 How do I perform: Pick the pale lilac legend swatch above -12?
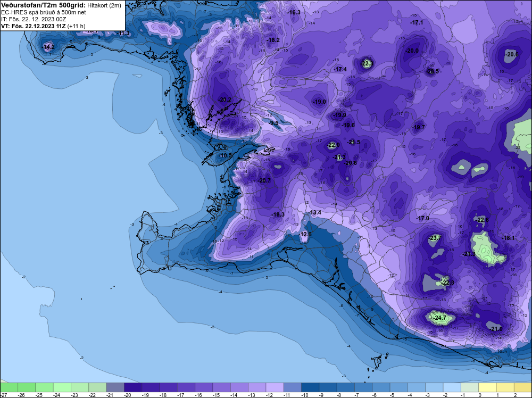tap(275, 387)
